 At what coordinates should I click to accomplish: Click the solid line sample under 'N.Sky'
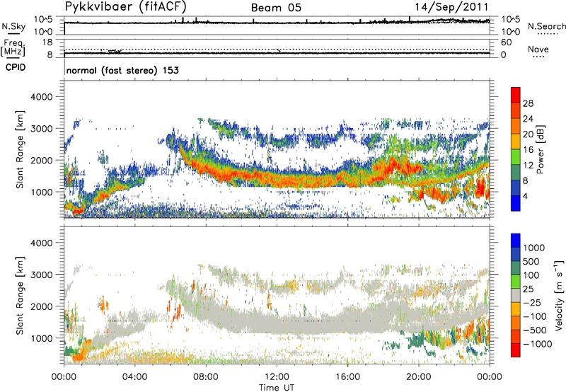click(13, 33)
